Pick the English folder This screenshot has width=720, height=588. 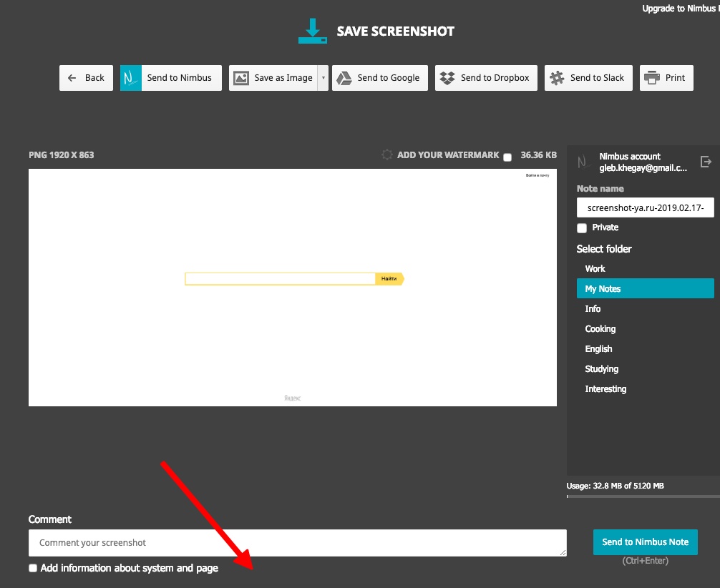[645, 349]
